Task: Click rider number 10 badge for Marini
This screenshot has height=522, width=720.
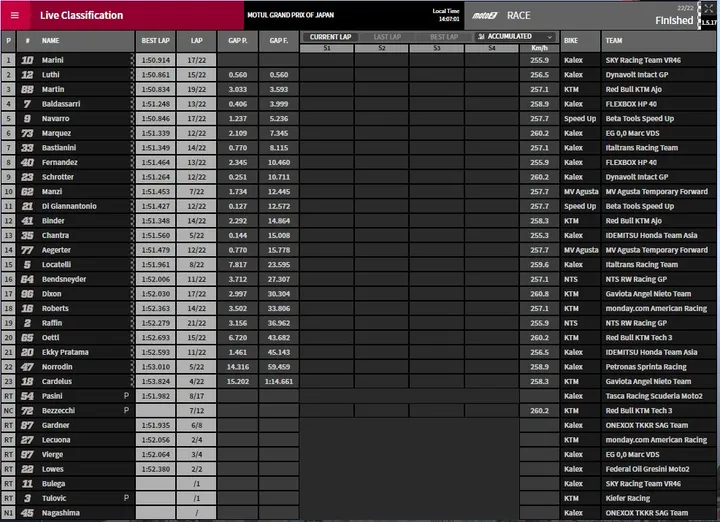Action: coord(27,60)
